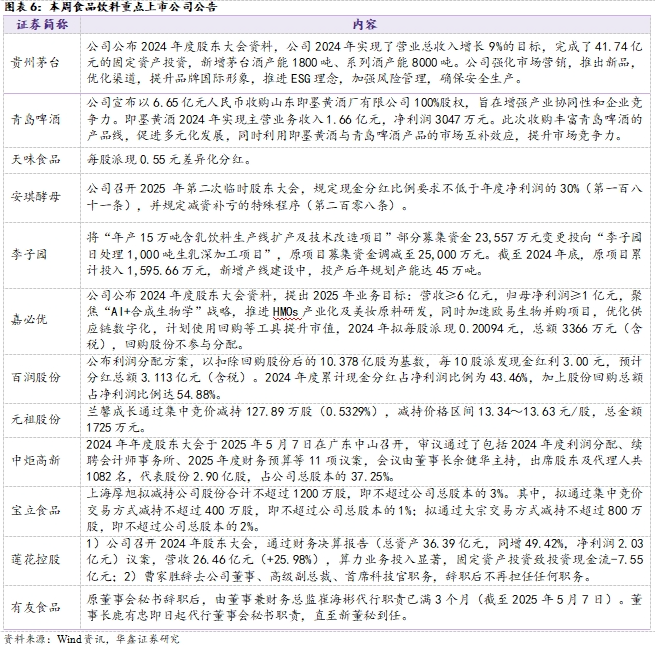
Task: Click the 安琪酵母 content about 临时股东大会
Action: click(364, 197)
